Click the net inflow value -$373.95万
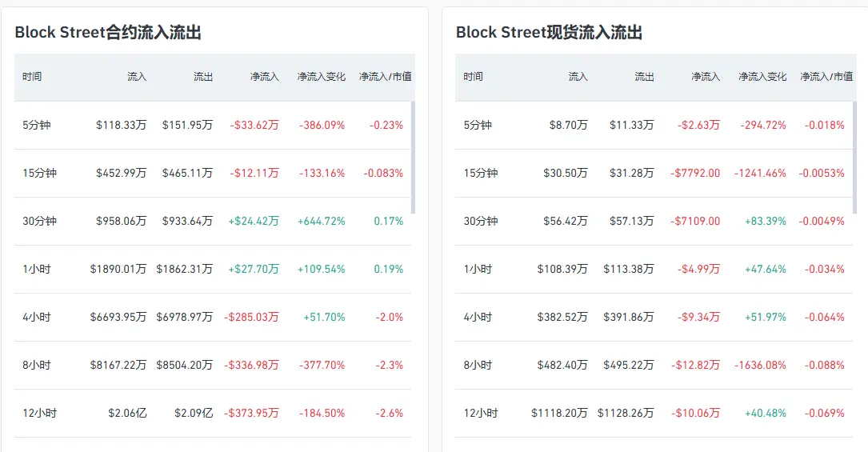The image size is (868, 452). [252, 414]
